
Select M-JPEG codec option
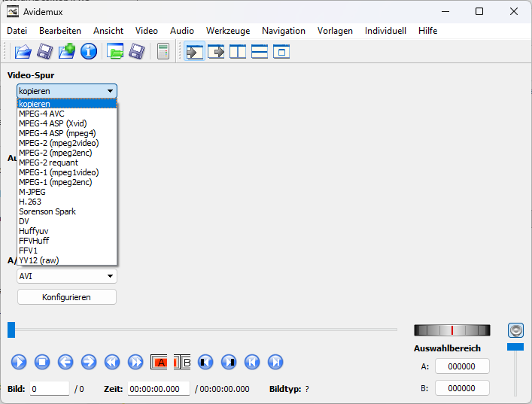(x=67, y=192)
